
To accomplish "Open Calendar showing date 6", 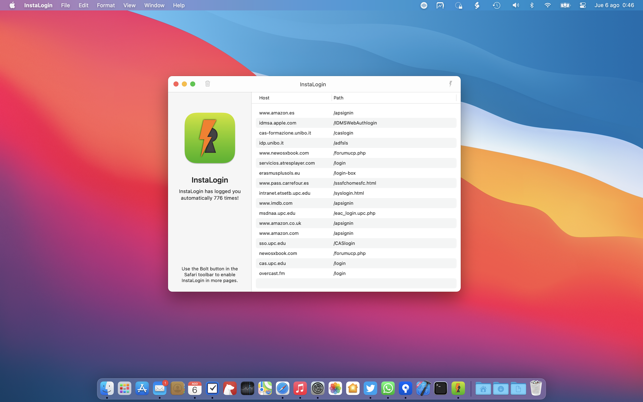I will (195, 388).
